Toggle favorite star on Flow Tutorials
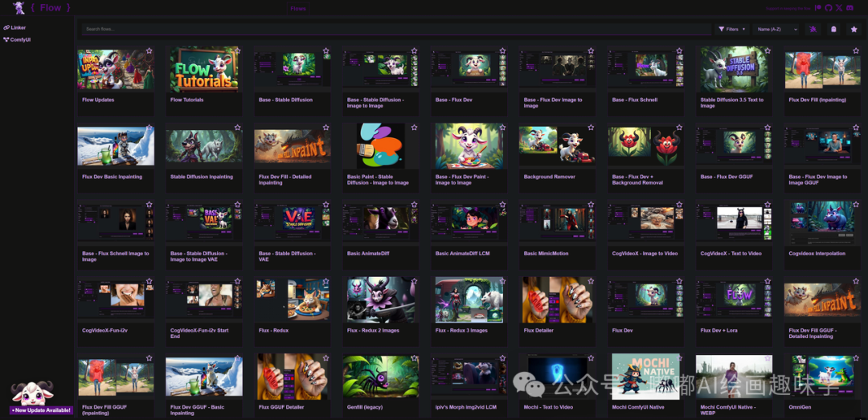The width and height of the screenshot is (868, 420). 237,51
